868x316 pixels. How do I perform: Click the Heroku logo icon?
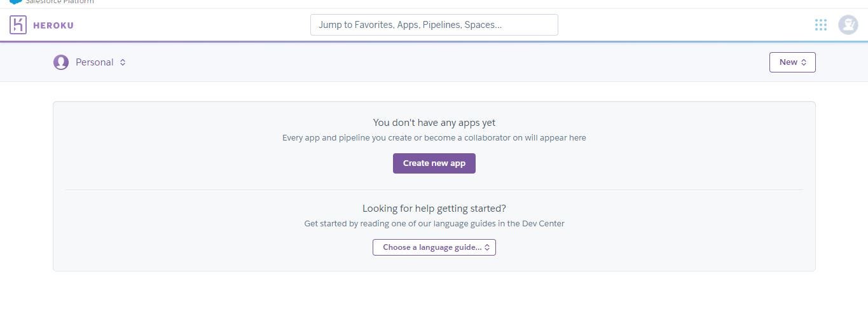pos(18,25)
